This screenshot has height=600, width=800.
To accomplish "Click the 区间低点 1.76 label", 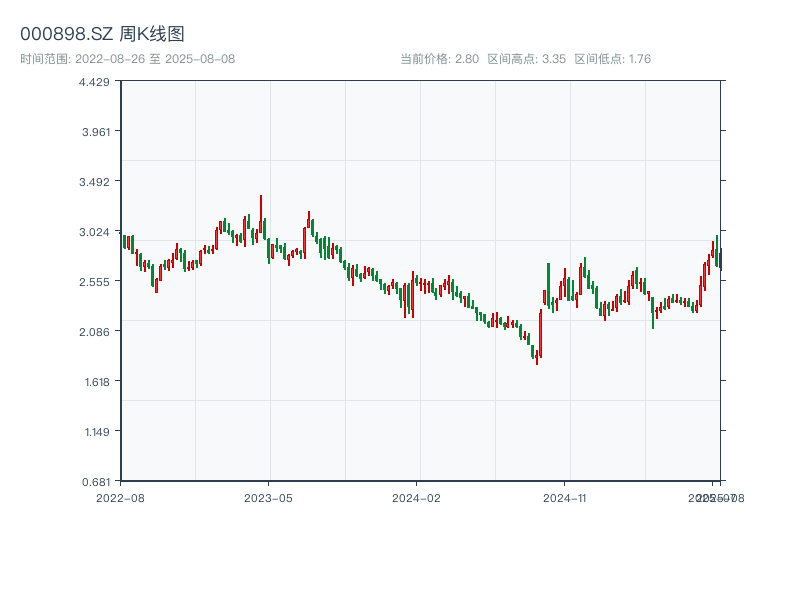I will pos(612,59).
